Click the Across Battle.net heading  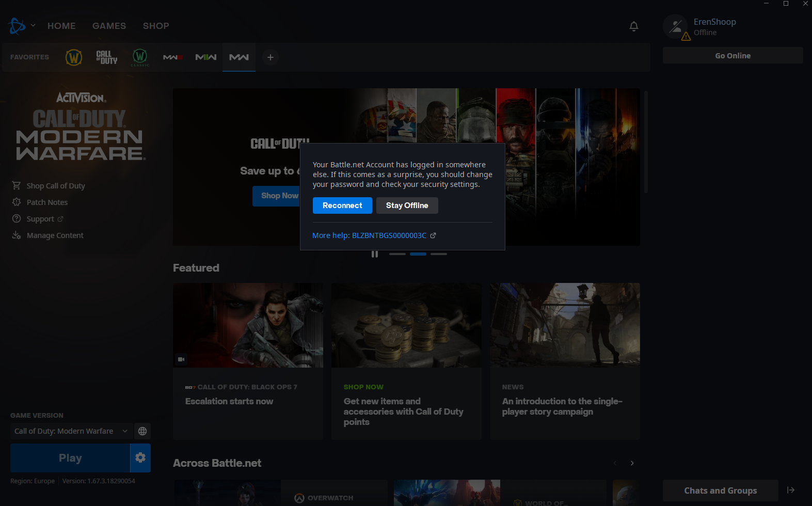tap(217, 463)
